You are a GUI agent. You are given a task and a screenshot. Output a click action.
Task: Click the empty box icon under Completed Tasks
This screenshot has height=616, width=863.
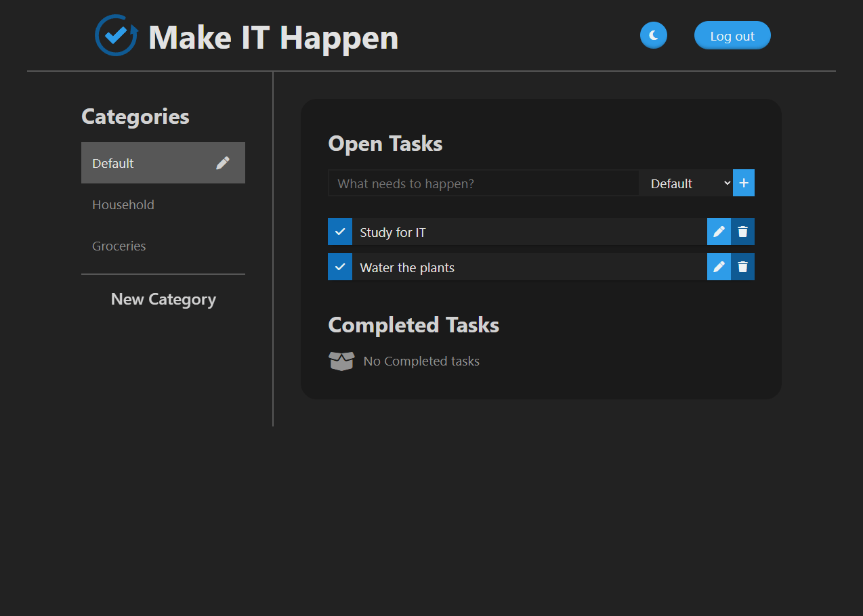click(341, 361)
